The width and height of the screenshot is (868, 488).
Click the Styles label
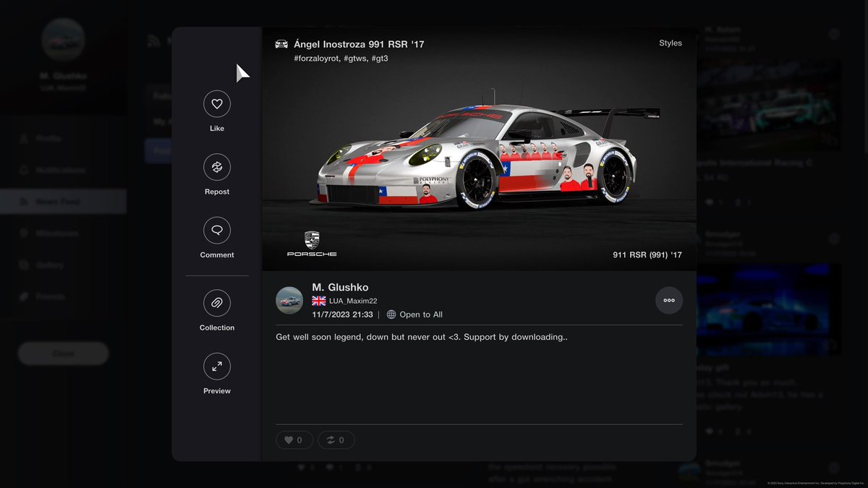(x=671, y=43)
